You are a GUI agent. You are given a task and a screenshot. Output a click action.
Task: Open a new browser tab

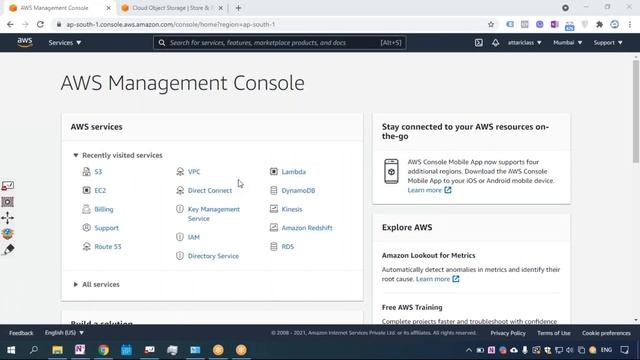pos(238,8)
